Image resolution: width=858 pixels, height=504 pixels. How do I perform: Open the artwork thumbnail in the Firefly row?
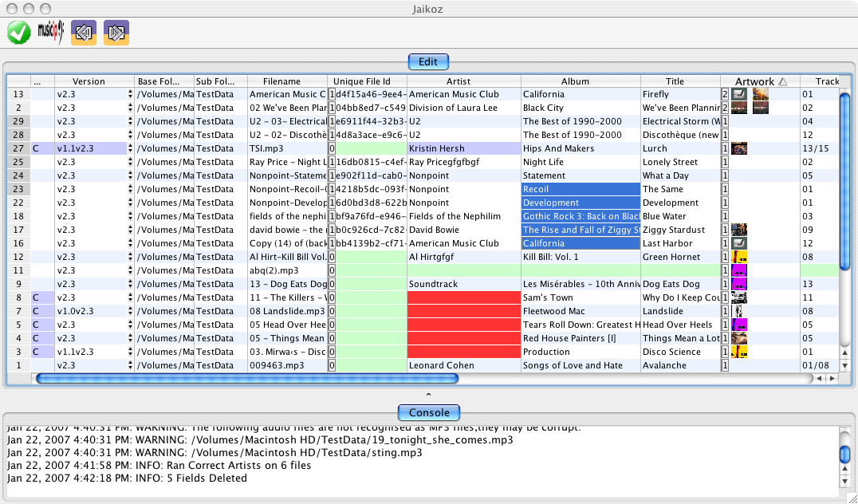coord(739,94)
